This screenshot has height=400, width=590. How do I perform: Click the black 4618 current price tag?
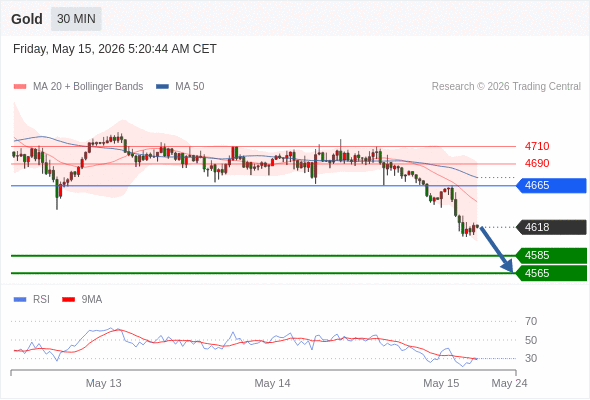point(552,227)
